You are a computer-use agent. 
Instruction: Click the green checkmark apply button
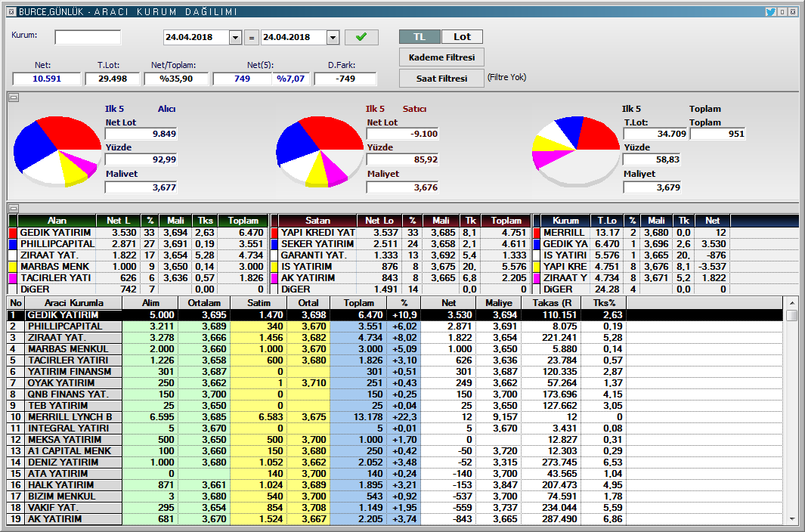tap(361, 37)
